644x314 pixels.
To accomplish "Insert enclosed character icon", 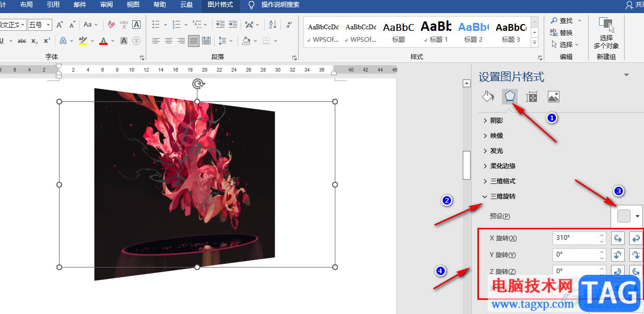I will (136, 41).
